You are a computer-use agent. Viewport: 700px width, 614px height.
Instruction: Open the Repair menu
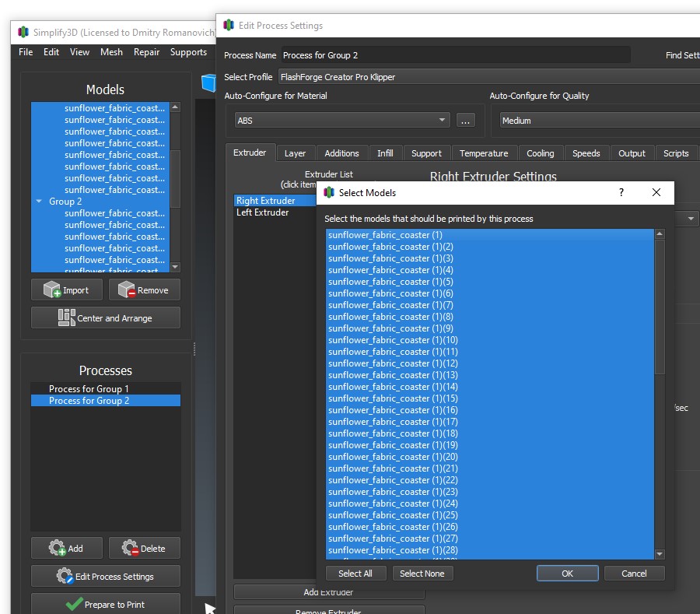(x=146, y=52)
